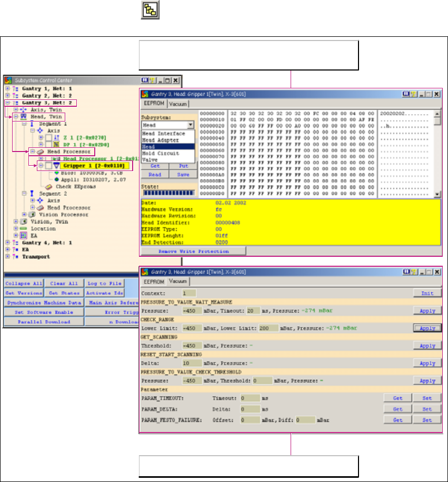Click the Save button in EEPROM window
The image size is (448, 482).
(183, 174)
